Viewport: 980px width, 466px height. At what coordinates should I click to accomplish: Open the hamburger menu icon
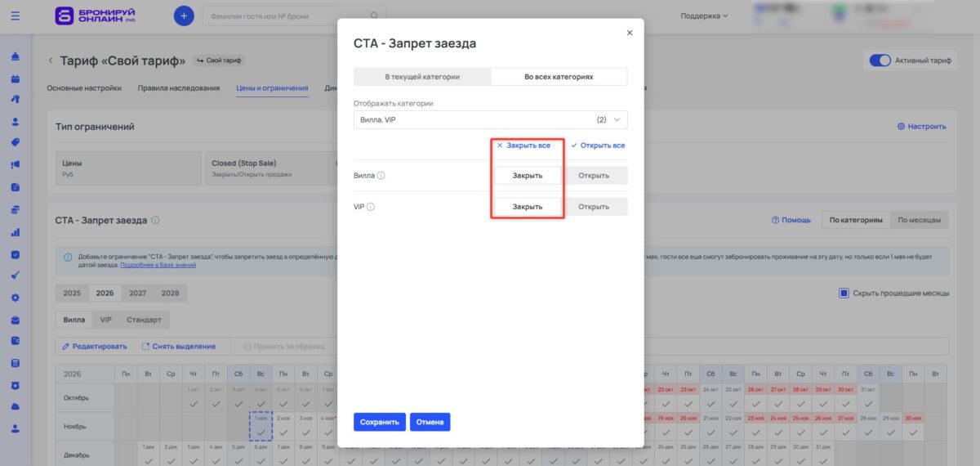(16, 16)
